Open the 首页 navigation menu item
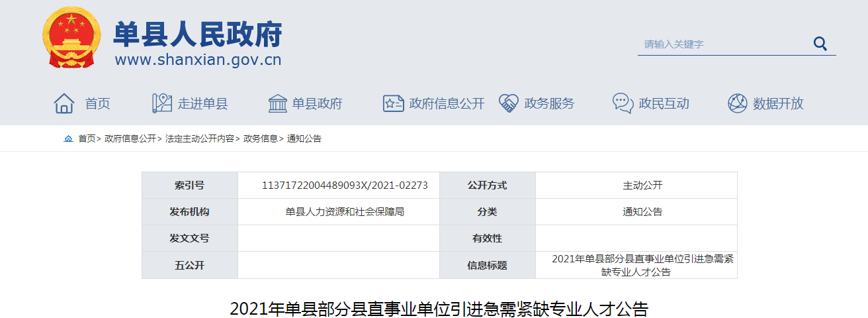The width and height of the screenshot is (868, 318). click(x=97, y=103)
